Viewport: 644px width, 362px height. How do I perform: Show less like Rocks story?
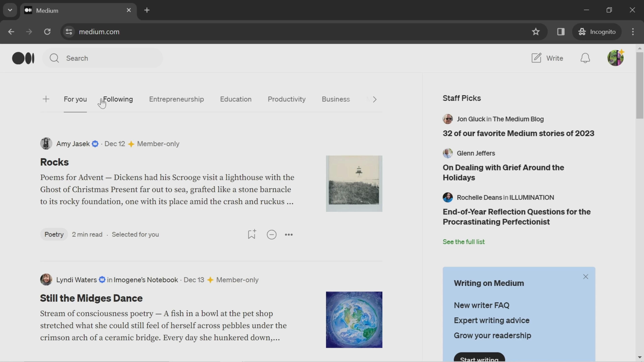click(x=272, y=235)
